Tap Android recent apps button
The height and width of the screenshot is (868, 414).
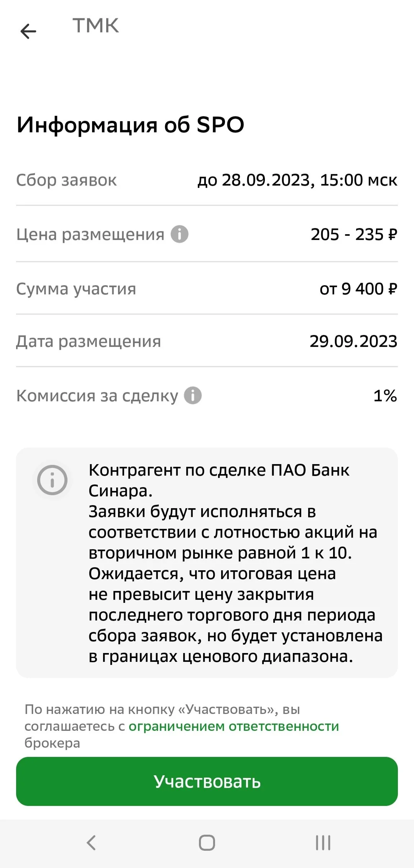(323, 843)
